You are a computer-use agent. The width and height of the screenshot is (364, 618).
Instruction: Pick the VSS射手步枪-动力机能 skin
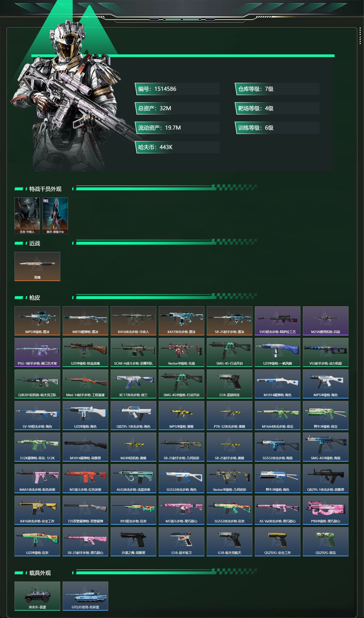pos(326,352)
